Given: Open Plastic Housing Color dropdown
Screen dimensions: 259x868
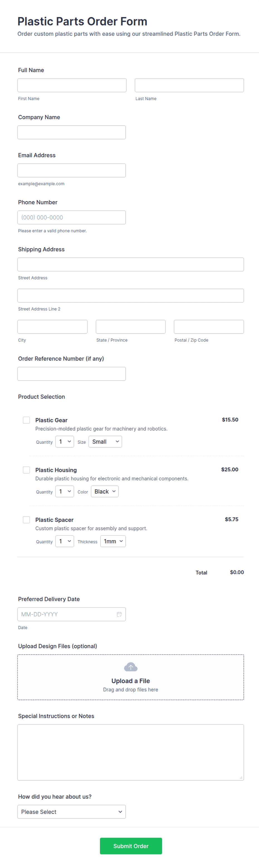Looking at the screenshot, I should [x=105, y=492].
